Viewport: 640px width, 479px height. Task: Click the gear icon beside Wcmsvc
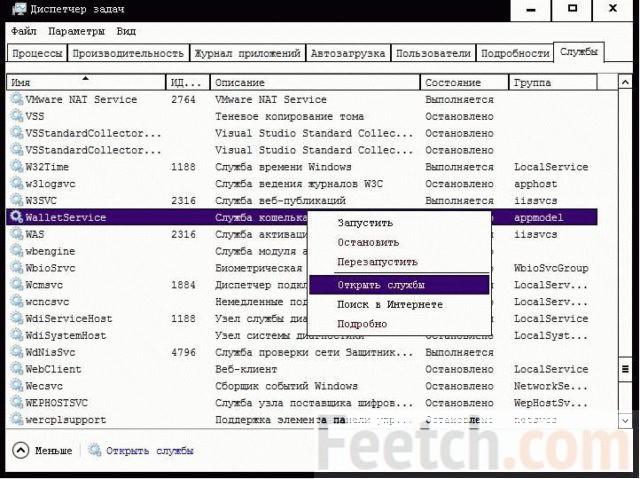click(x=17, y=284)
